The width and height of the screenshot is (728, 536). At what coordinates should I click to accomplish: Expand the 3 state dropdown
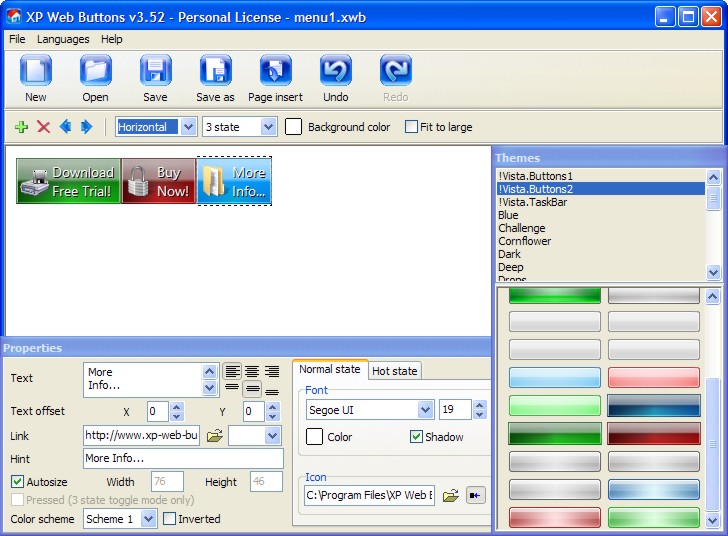click(x=268, y=127)
